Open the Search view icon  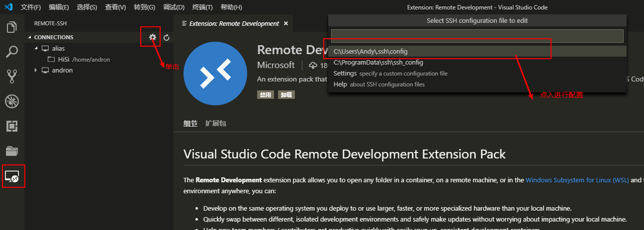12,52
